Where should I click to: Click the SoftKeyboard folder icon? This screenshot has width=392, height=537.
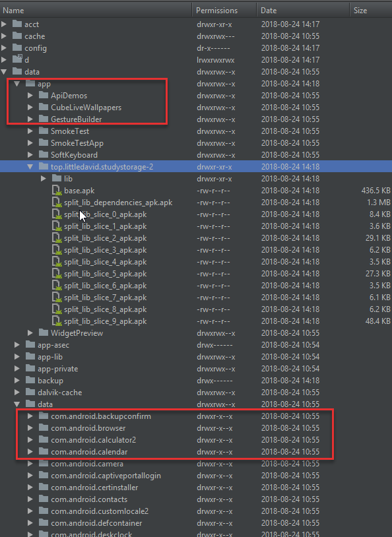(44, 155)
